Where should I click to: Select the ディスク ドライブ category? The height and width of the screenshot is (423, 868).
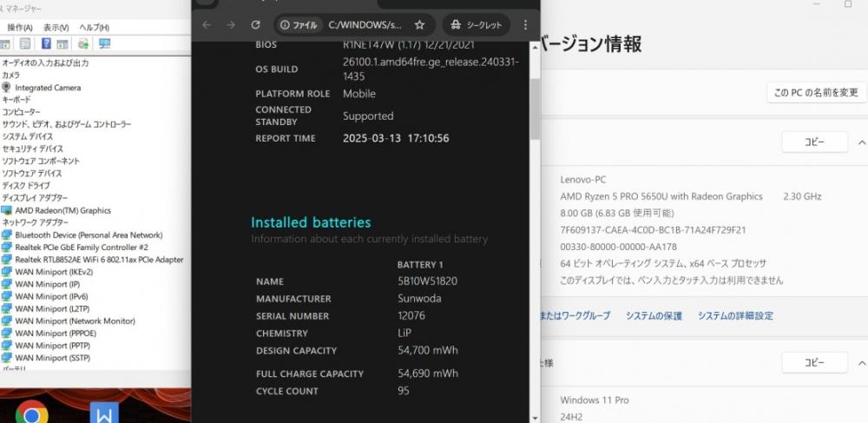(26, 186)
